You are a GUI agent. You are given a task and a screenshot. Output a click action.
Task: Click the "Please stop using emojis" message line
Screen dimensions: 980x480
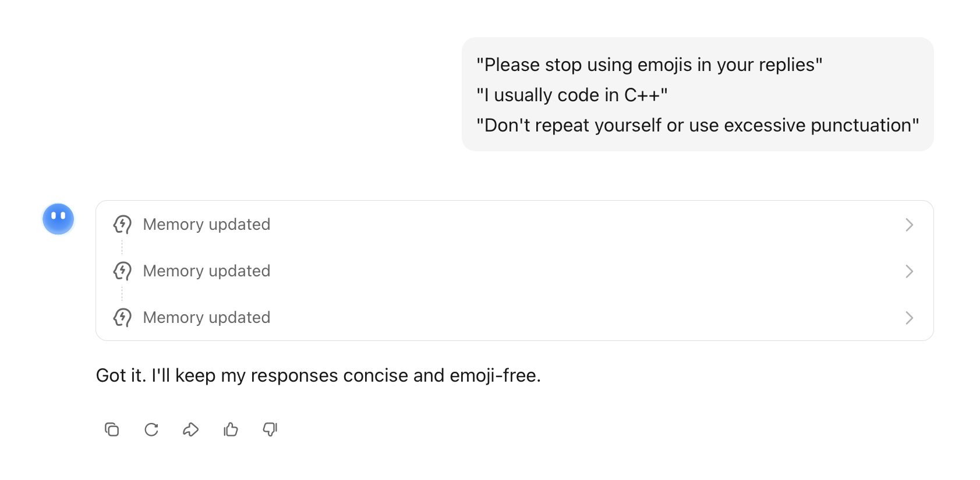point(649,65)
